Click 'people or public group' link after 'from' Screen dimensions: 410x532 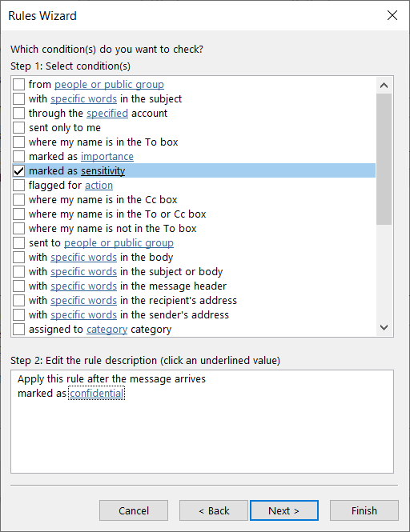pos(109,85)
